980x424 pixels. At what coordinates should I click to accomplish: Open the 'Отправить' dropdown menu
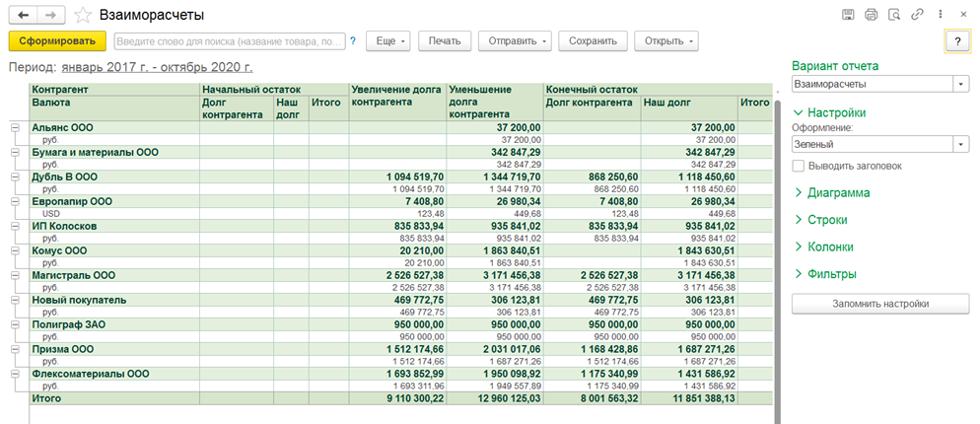pyautogui.click(x=514, y=41)
